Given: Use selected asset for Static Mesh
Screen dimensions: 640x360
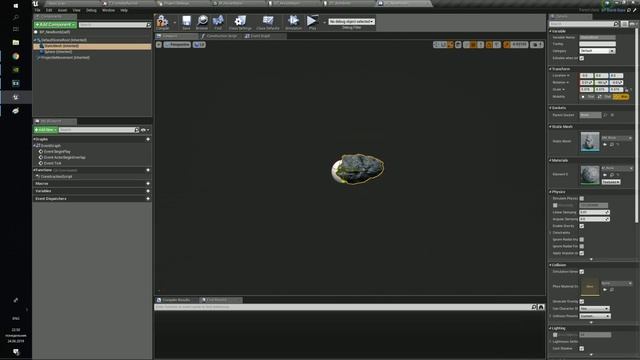Looking at the screenshot, I should [605, 144].
